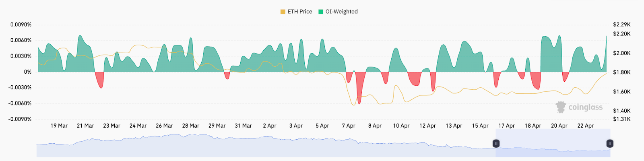This screenshot has height=161, width=644.
Task: Toggle the OI-Weighted legend series
Action: click(341, 12)
